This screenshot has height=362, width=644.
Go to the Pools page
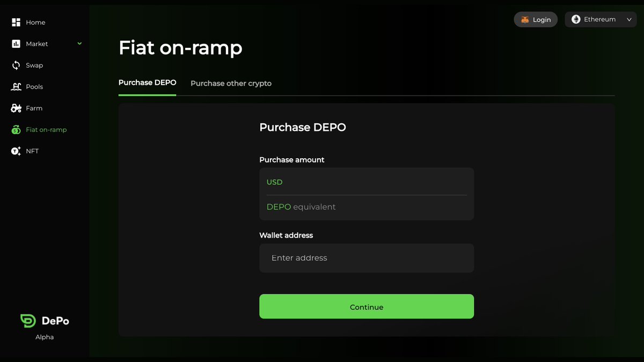click(x=34, y=87)
